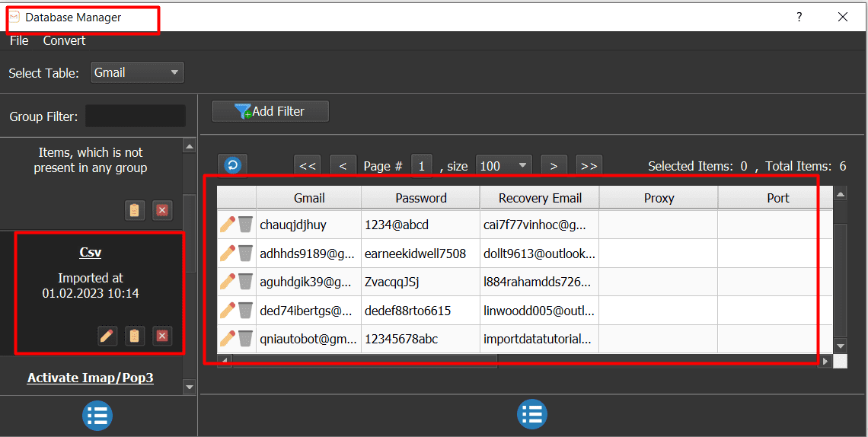Click the blue reload table icon
Viewport: 868px width, 437px height.
coord(232,165)
